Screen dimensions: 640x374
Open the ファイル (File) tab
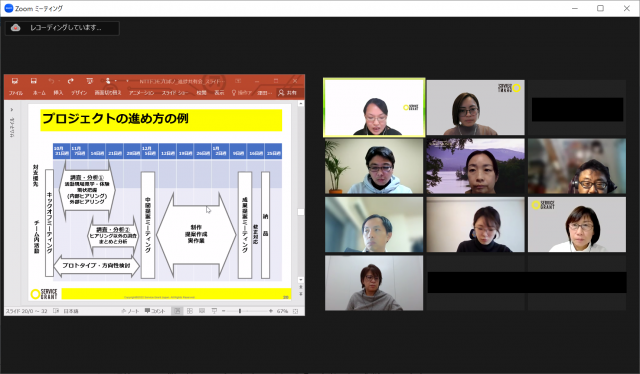pos(16,93)
